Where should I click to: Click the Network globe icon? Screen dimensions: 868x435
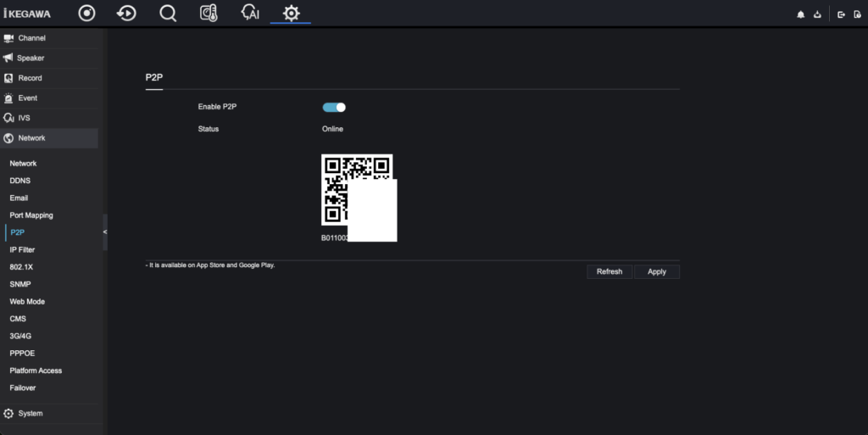click(8, 138)
